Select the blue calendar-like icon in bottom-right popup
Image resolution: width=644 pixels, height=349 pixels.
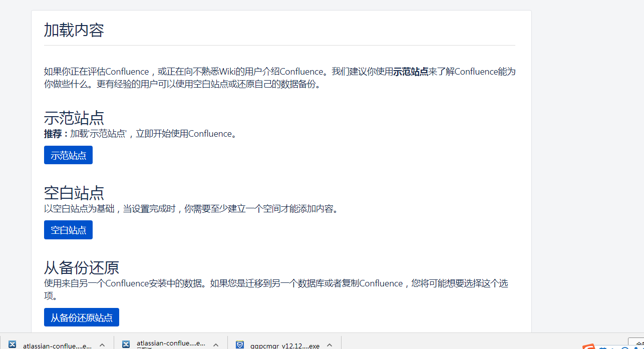click(x=602, y=347)
